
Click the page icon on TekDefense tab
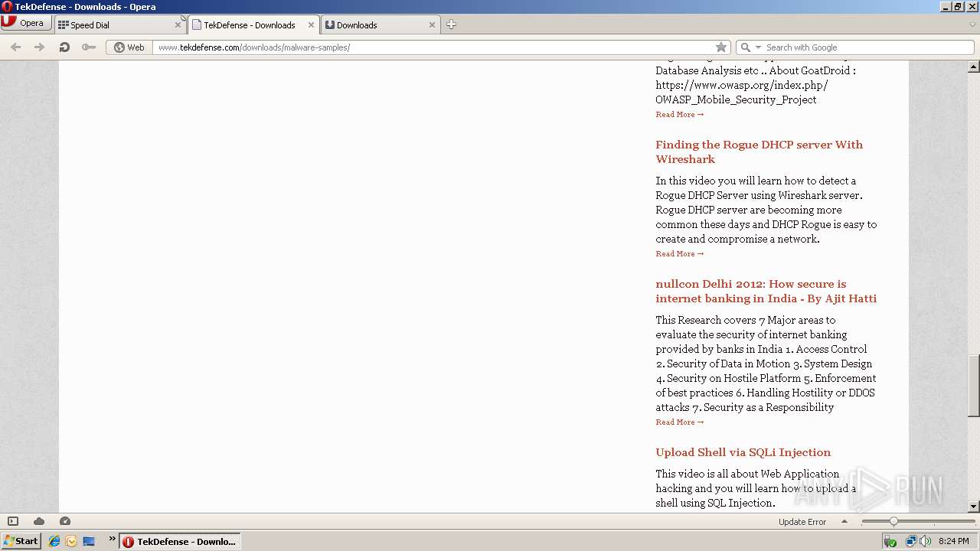click(x=197, y=24)
